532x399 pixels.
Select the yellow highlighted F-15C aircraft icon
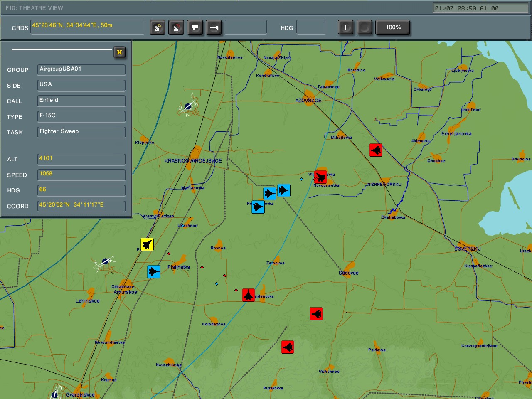[x=147, y=244]
